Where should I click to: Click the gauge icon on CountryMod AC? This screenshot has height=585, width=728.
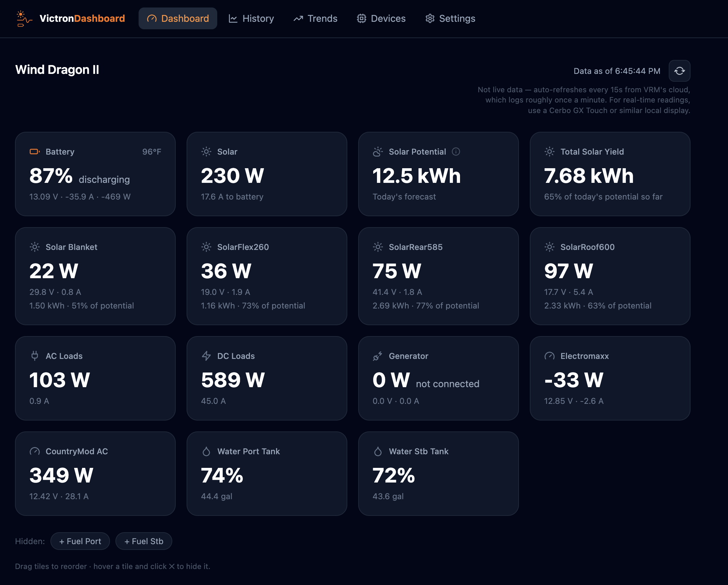(x=35, y=451)
